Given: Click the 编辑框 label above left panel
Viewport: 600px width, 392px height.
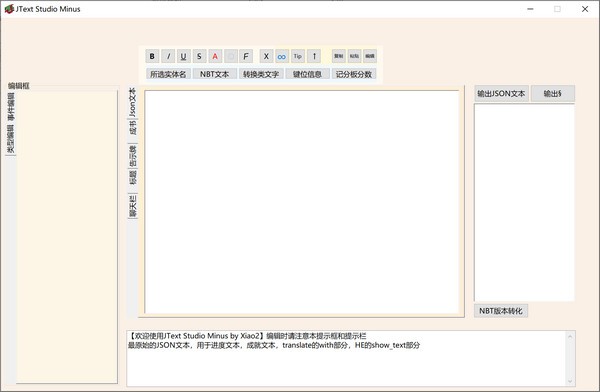Looking at the screenshot, I should pos(19,86).
